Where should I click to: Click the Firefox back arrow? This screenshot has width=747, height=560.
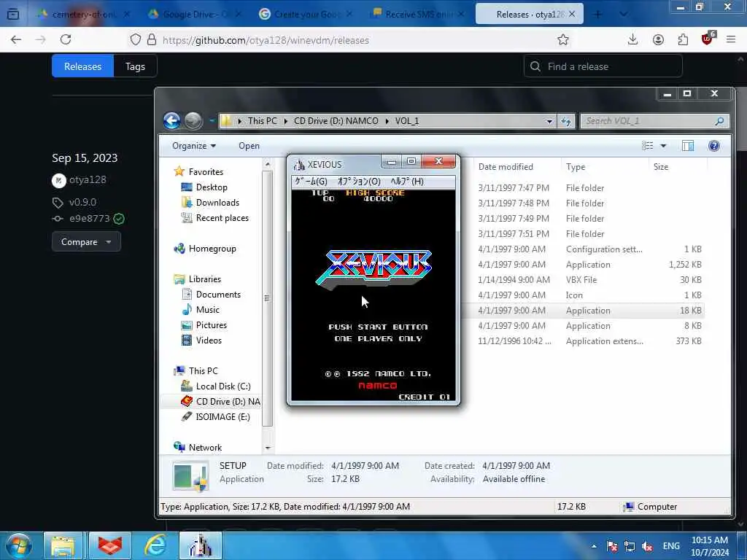pos(16,39)
